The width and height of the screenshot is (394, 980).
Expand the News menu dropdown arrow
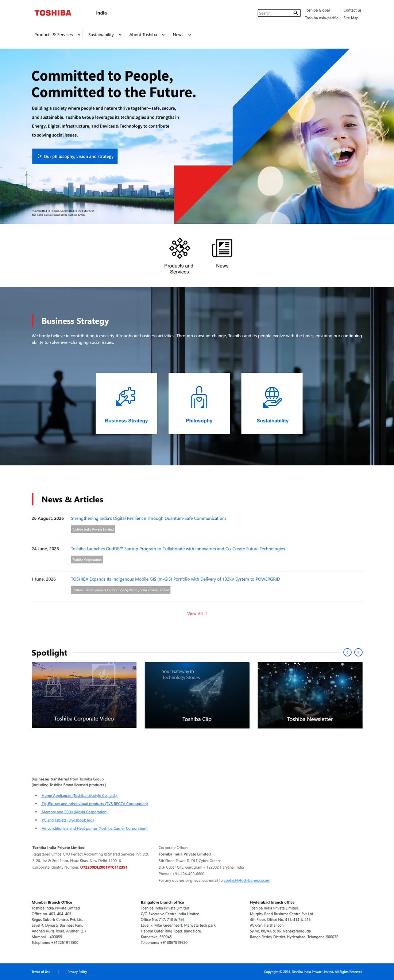click(x=190, y=35)
